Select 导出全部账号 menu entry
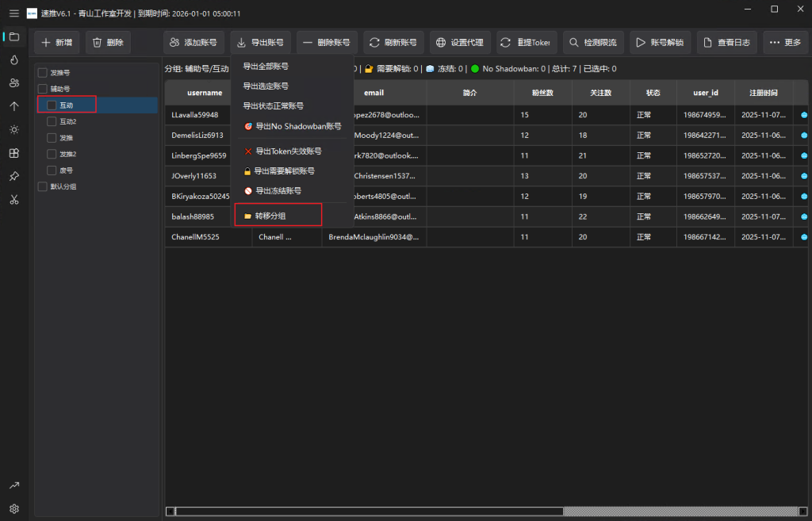 [x=266, y=67]
